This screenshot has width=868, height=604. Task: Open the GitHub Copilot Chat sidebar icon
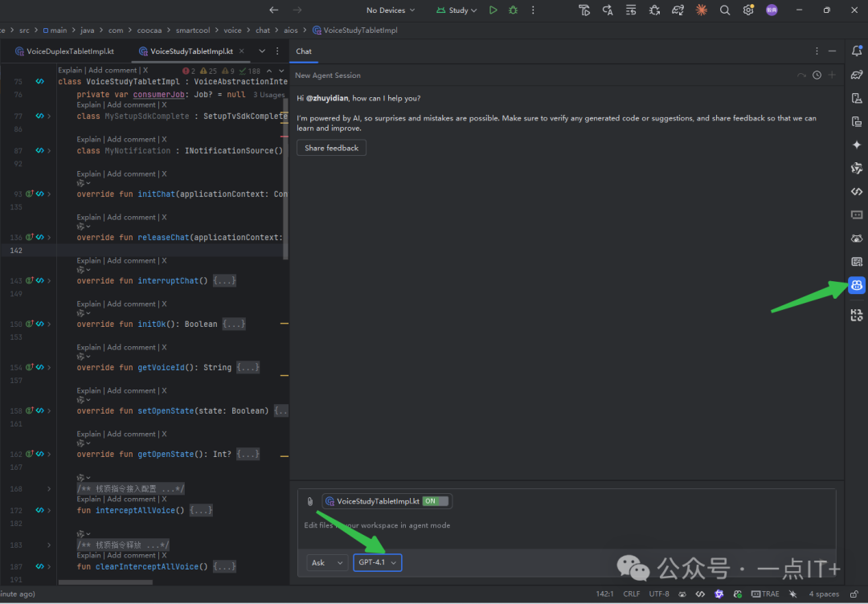(857, 285)
